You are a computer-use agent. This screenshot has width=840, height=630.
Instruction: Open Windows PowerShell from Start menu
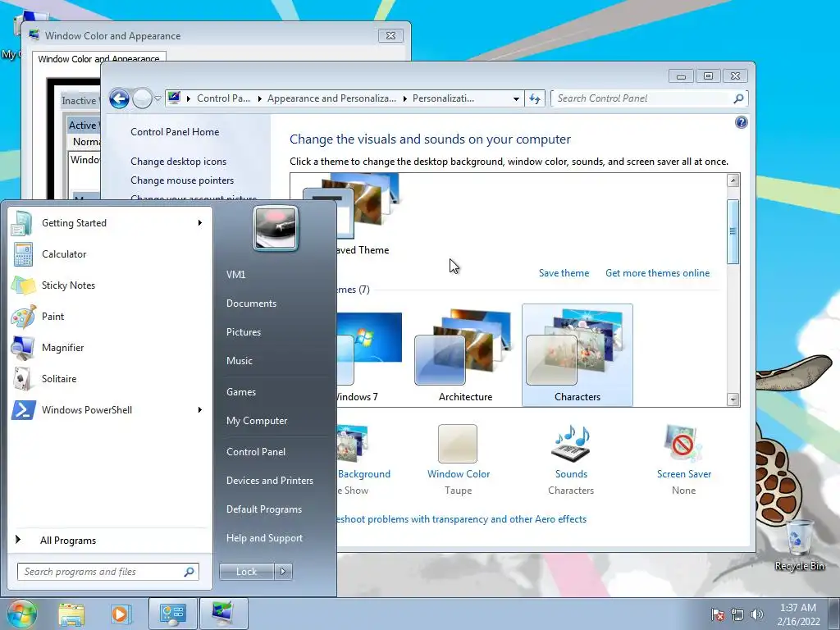tap(110, 410)
